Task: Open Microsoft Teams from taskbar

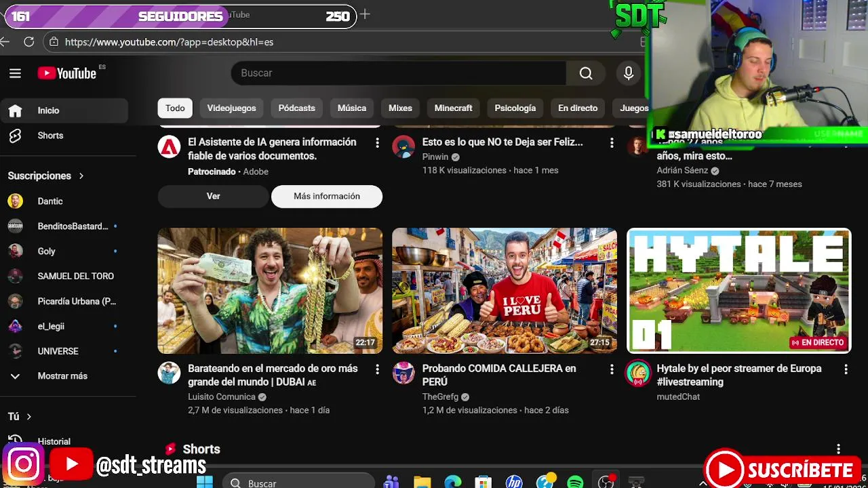Action: pyautogui.click(x=391, y=482)
